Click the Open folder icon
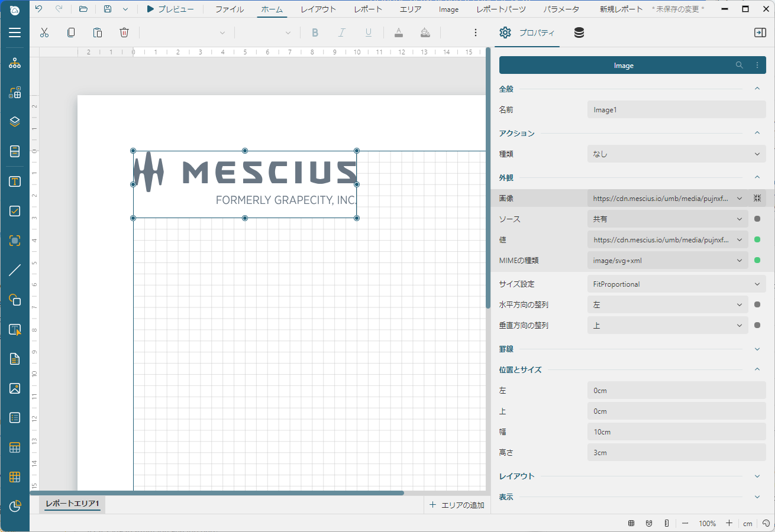The width and height of the screenshot is (775, 532). 83,9
